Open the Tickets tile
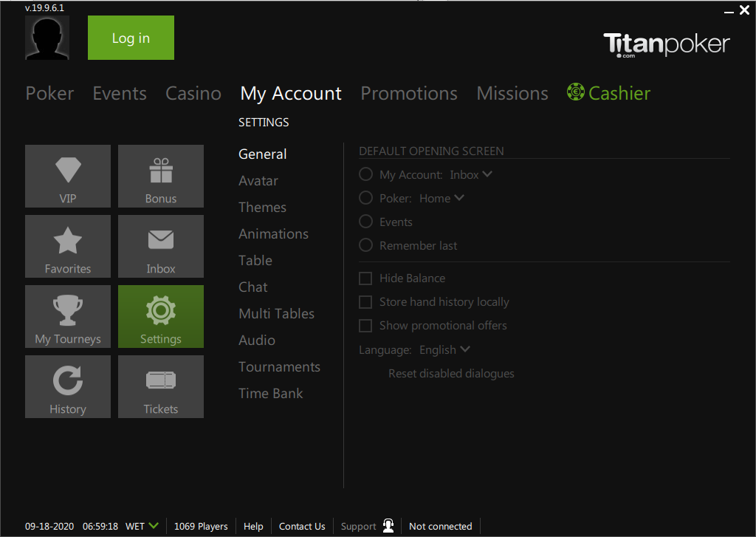 tap(161, 387)
